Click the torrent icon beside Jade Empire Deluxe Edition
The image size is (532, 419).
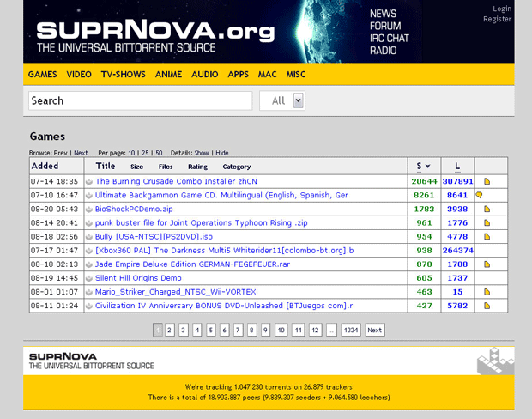pos(89,264)
